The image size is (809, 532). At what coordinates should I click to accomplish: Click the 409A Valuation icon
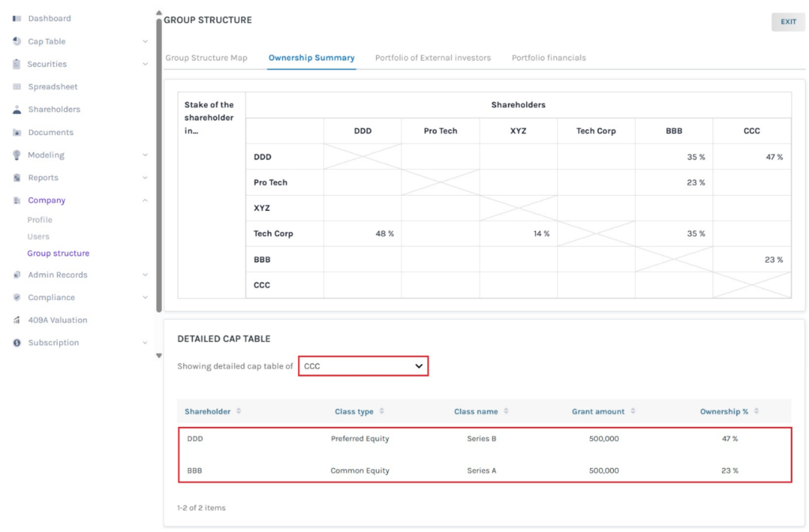[17, 320]
